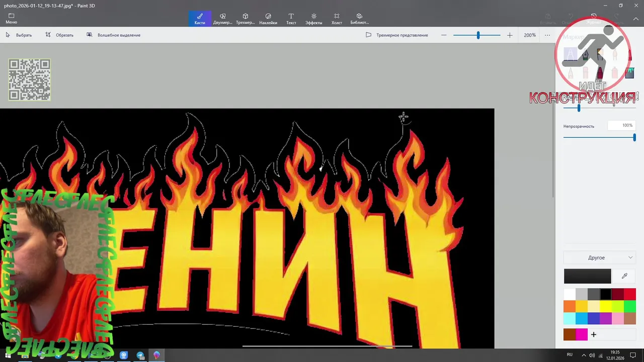Click the zoom out minus button
Viewport: 644px width, 362px height.
click(x=444, y=35)
